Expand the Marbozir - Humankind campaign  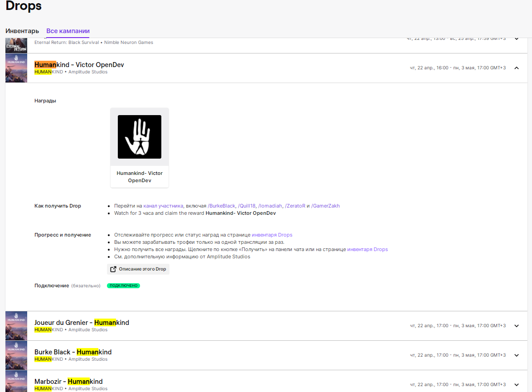[517, 385]
